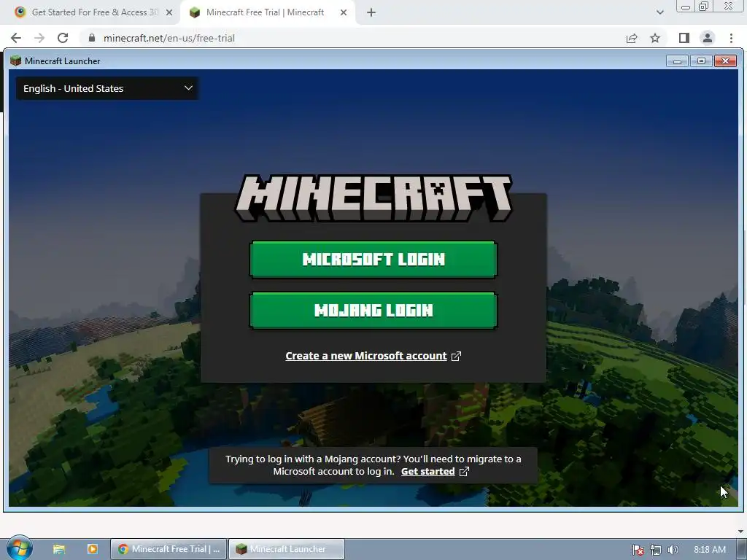The image size is (747, 560).
Task: Launch media player from taskbar
Action: tap(93, 549)
